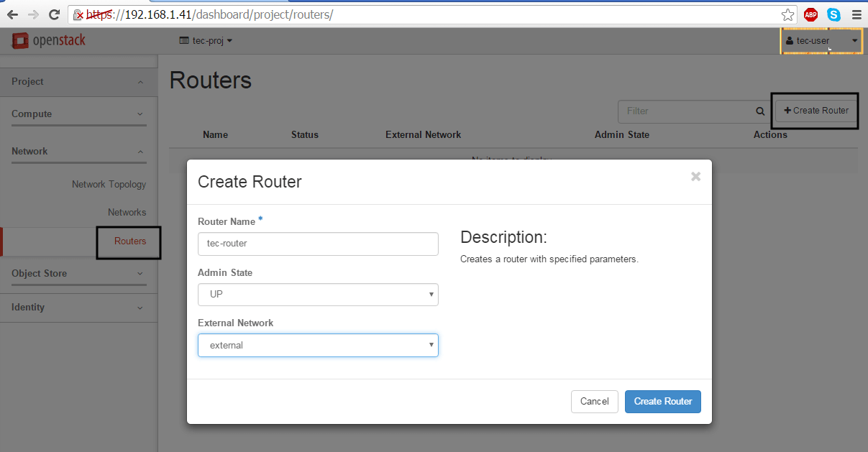
Task: Open the Adblock Plus extension icon
Action: tap(811, 14)
